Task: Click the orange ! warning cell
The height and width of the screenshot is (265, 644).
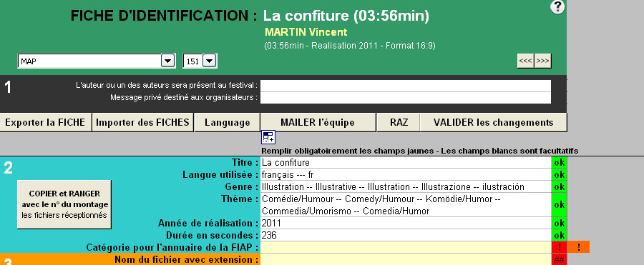Action: pyautogui.click(x=578, y=247)
